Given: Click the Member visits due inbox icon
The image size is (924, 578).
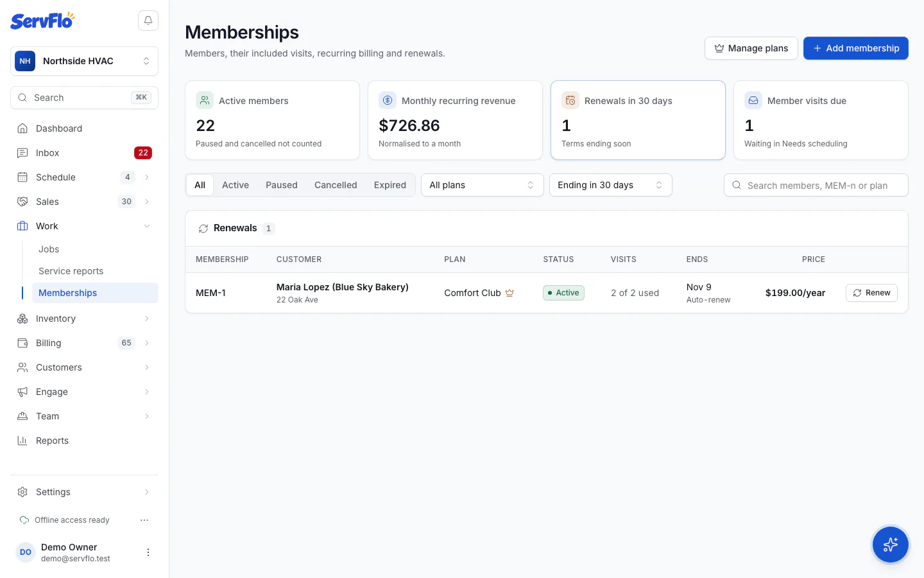Looking at the screenshot, I should [x=753, y=100].
